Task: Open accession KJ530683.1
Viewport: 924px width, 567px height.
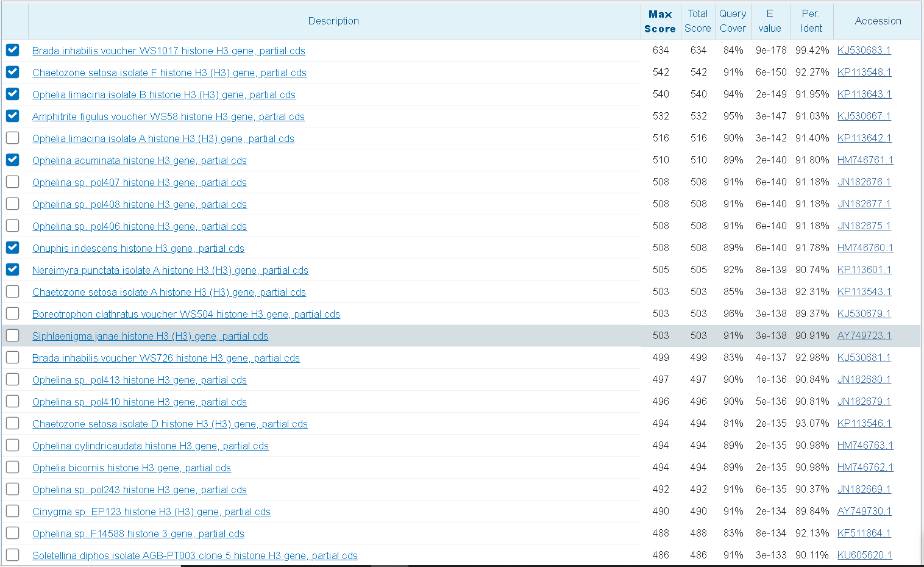Action: [x=864, y=50]
